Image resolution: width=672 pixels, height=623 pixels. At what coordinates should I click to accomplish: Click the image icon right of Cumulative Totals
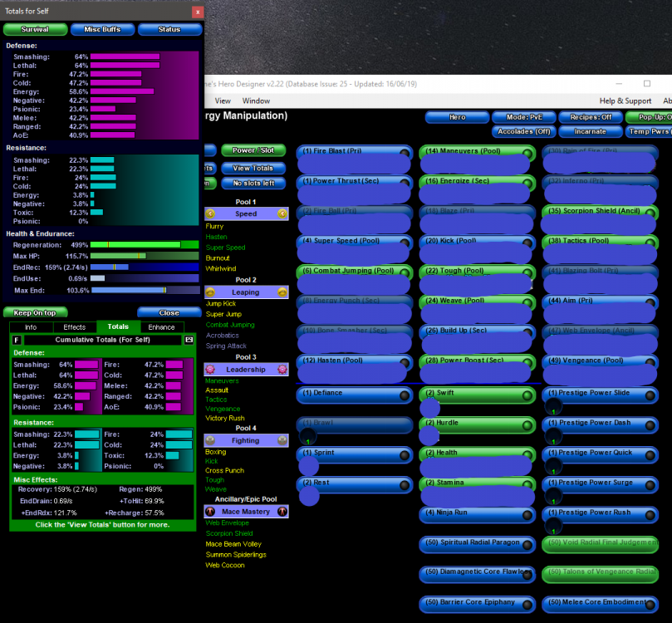189,340
